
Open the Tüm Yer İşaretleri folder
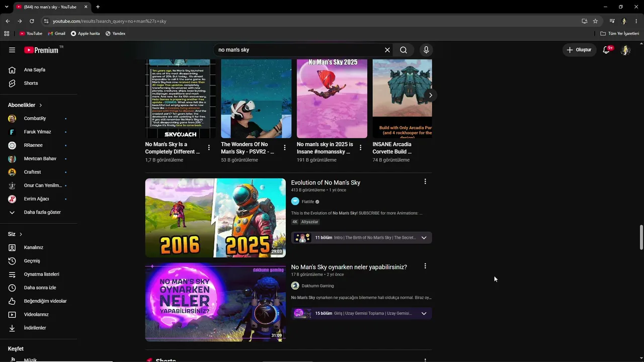point(620,34)
